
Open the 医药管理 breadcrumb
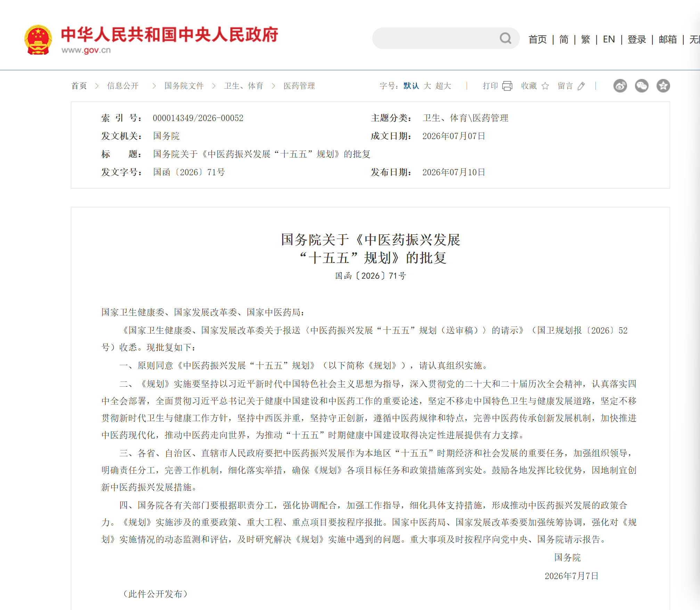[x=299, y=86]
